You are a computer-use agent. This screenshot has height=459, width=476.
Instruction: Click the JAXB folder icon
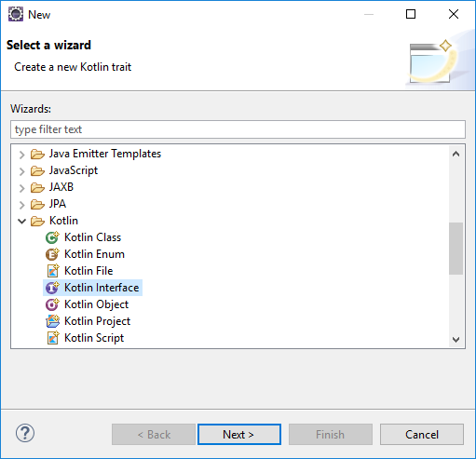(37, 187)
